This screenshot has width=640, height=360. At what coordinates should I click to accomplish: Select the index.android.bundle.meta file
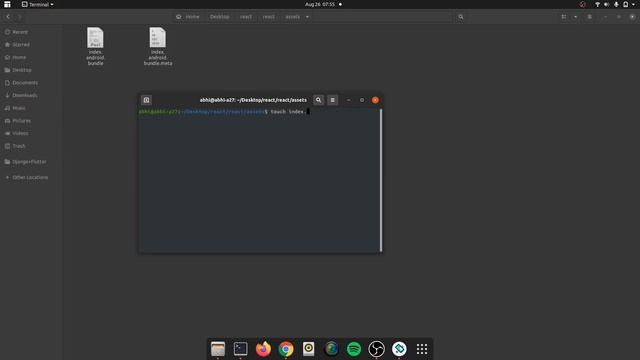click(158, 46)
